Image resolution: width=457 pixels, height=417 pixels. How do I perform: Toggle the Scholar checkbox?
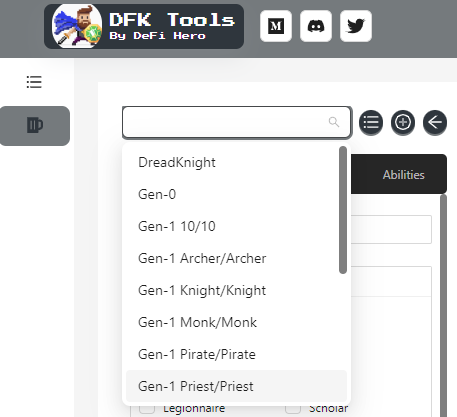(x=293, y=409)
